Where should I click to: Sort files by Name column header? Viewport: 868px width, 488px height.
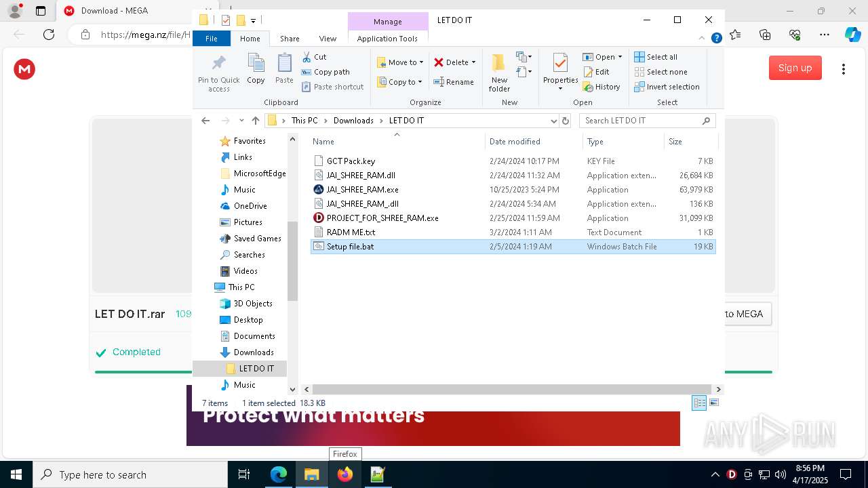[397, 142]
